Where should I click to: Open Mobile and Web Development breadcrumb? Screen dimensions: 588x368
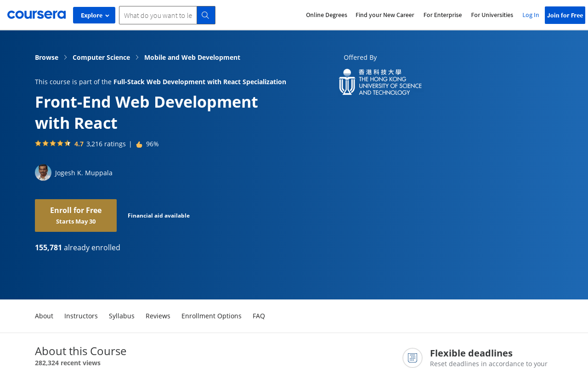[192, 57]
